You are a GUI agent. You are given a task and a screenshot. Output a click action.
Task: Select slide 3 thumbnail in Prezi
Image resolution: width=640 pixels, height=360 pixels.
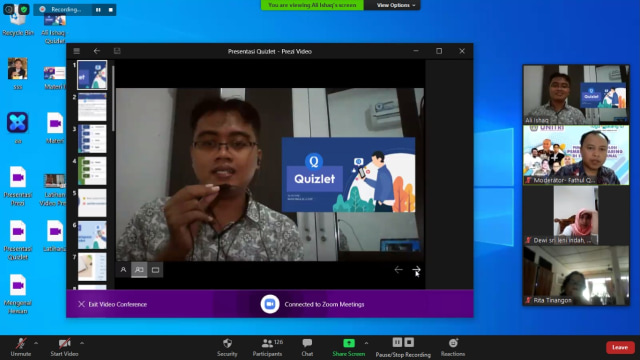pyautogui.click(x=92, y=139)
